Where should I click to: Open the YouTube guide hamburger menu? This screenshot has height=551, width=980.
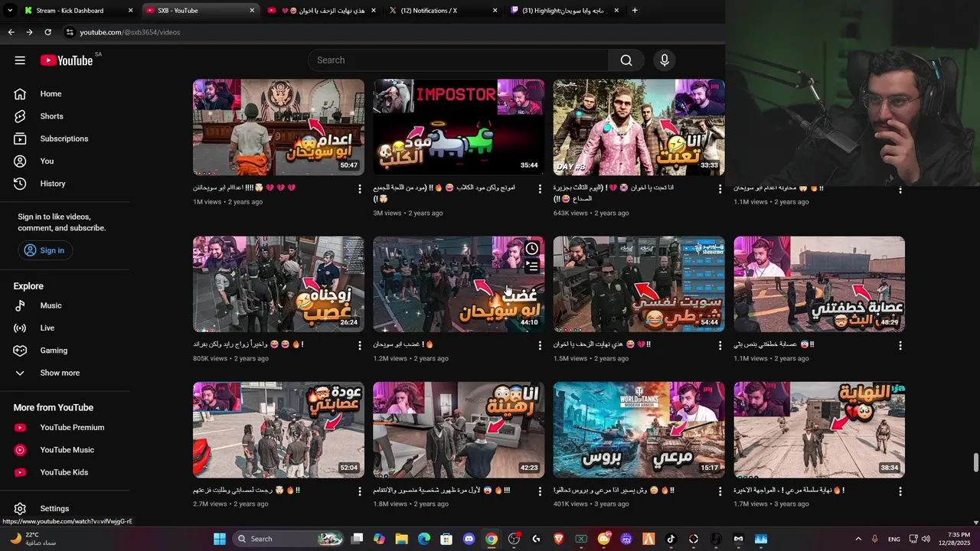click(x=20, y=60)
